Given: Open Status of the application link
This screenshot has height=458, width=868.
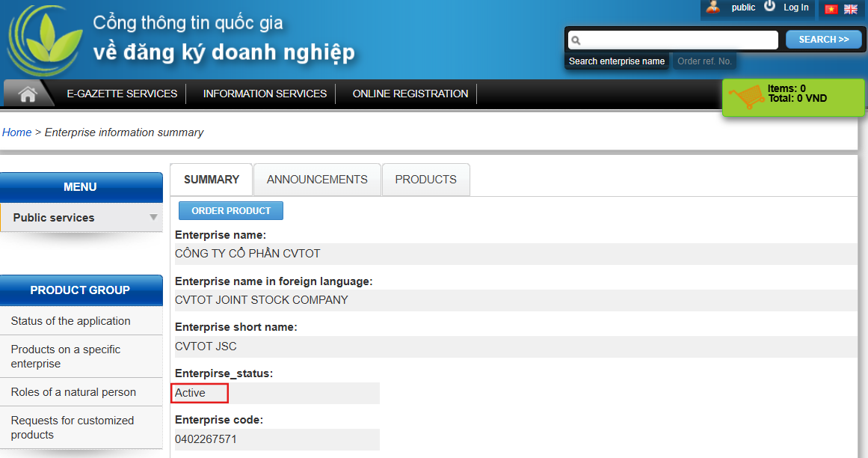Looking at the screenshot, I should (x=71, y=321).
